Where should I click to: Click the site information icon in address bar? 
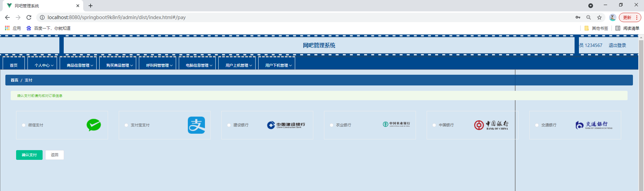[x=42, y=17]
